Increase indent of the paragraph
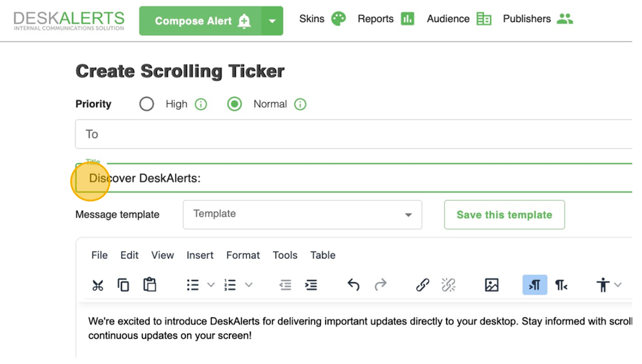The width and height of the screenshot is (642, 364). [311, 285]
